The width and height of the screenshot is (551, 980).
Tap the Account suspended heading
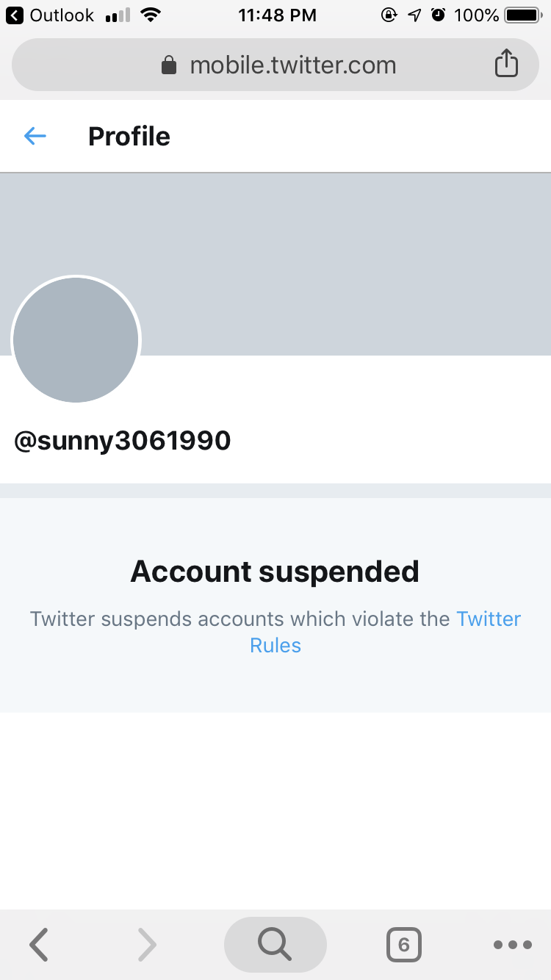tap(275, 572)
